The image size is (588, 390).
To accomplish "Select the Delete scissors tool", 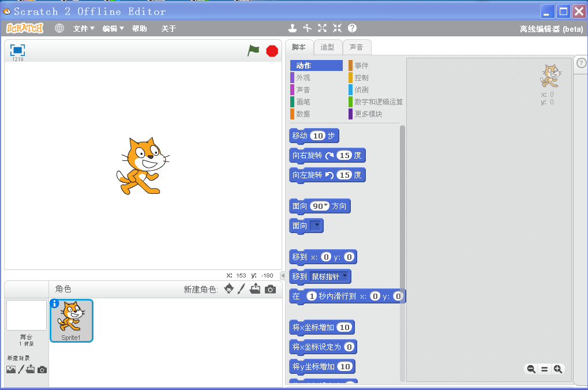I will (x=308, y=28).
